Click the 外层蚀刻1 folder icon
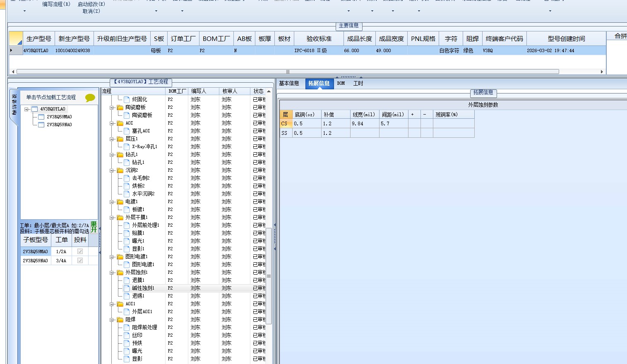This screenshot has width=627, height=364. pos(120,272)
